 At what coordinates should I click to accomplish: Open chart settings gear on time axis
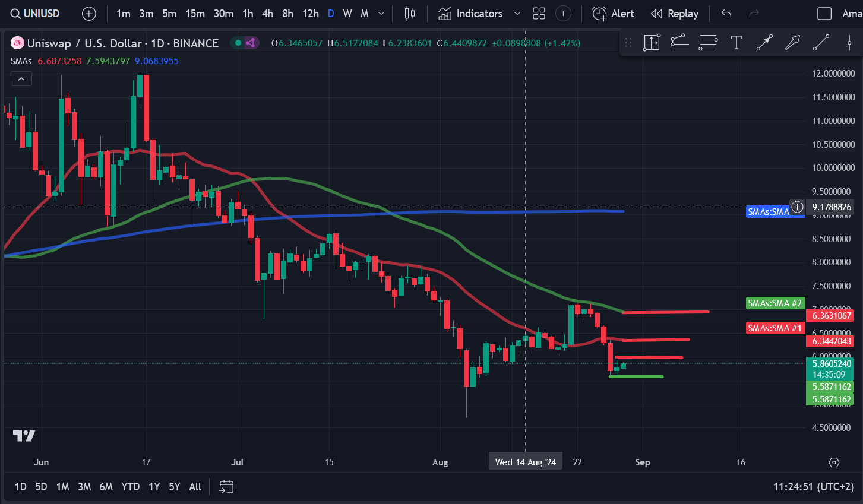[x=834, y=462]
